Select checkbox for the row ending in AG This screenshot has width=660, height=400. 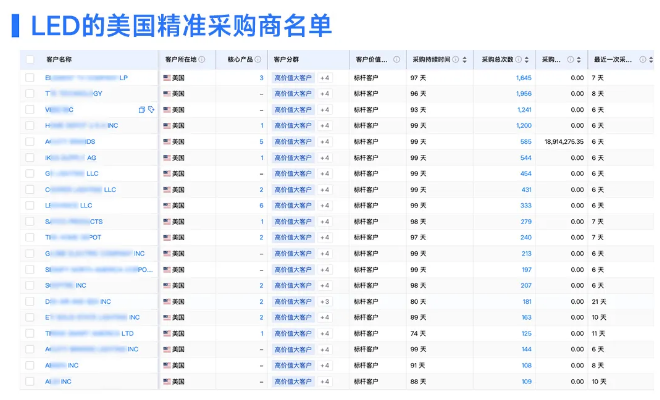coord(29,157)
